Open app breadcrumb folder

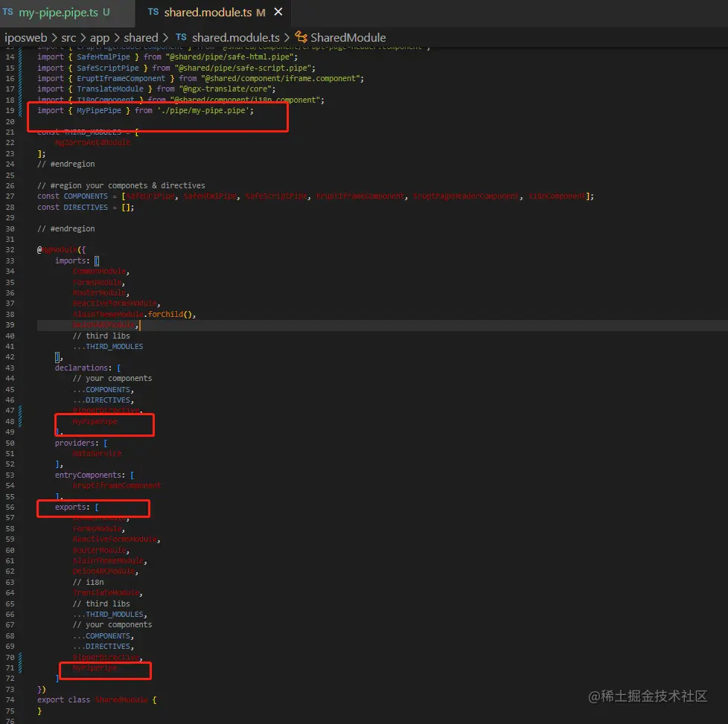pos(99,38)
